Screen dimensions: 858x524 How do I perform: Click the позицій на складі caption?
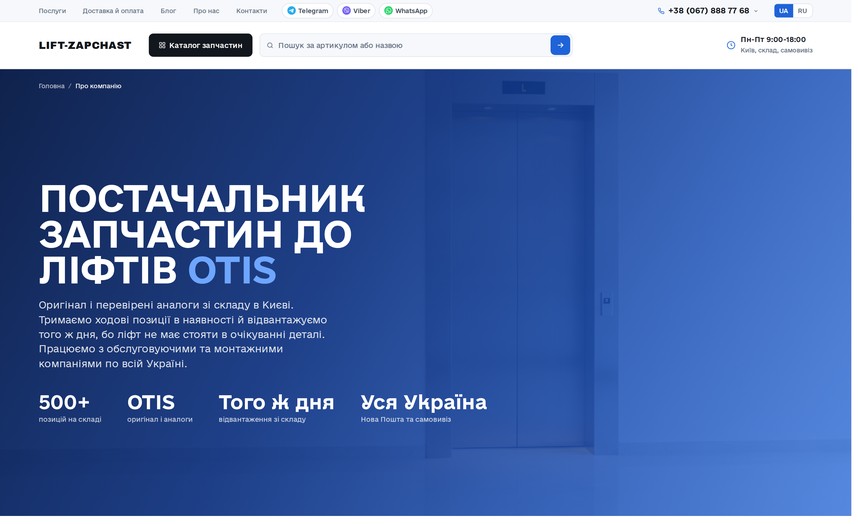[69, 420]
